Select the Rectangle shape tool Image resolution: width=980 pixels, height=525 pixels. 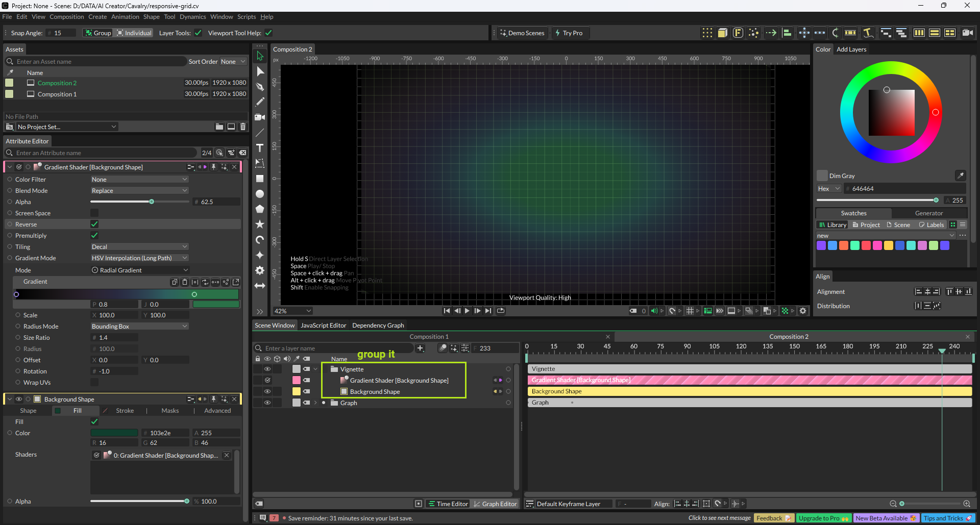click(x=260, y=179)
